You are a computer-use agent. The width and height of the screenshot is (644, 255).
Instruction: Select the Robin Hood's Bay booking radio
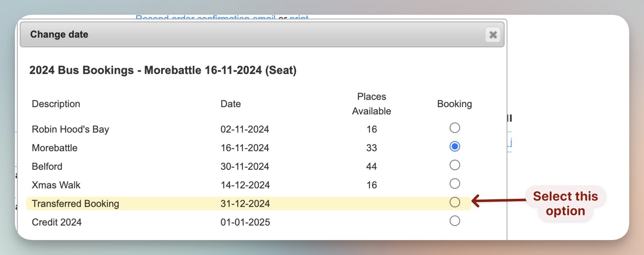click(x=455, y=128)
